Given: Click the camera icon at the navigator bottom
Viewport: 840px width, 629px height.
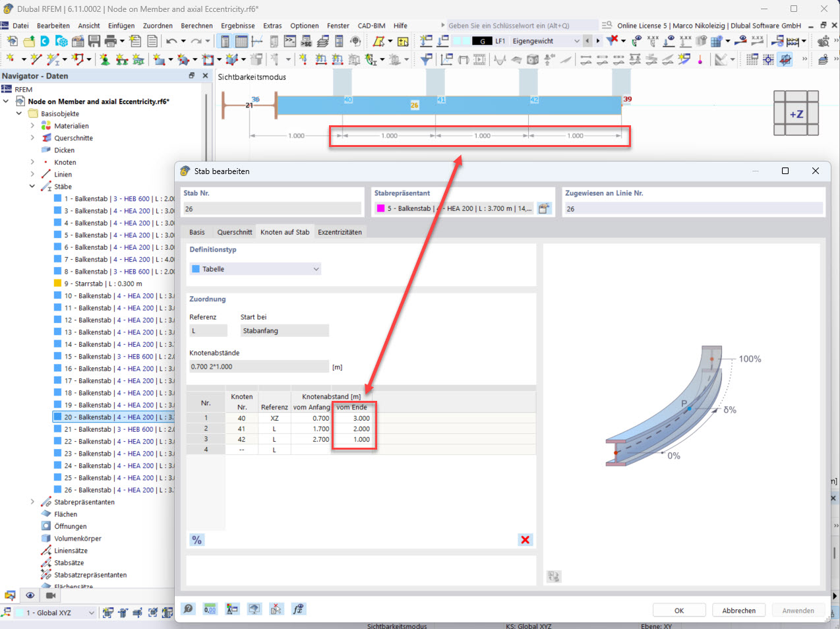Looking at the screenshot, I should click(x=49, y=595).
